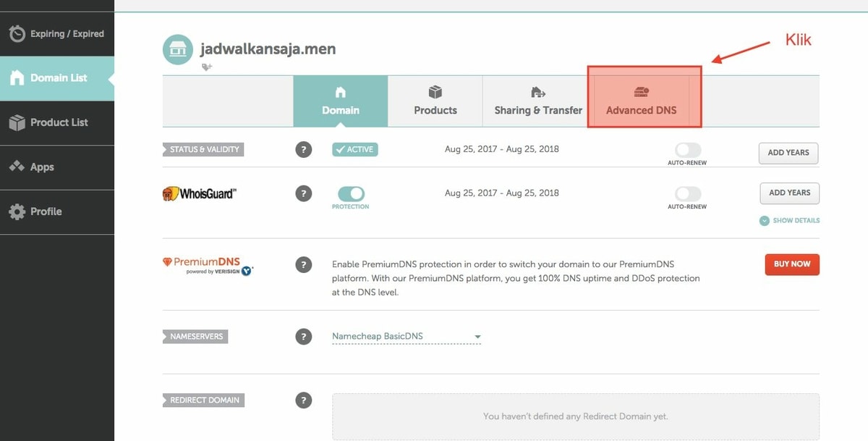This screenshot has height=441, width=868.
Task: Click the add-tag icon under the domain name
Action: tap(207, 67)
